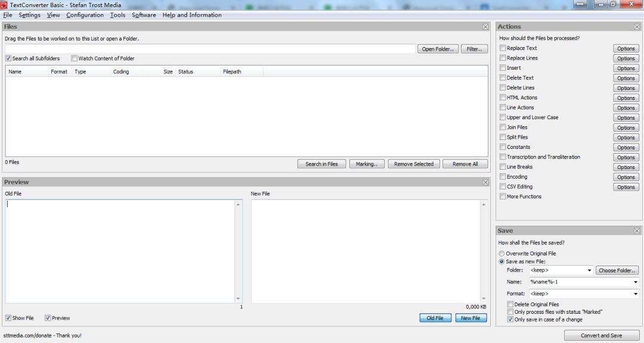Select Overwrite Original File radio button

pos(501,254)
